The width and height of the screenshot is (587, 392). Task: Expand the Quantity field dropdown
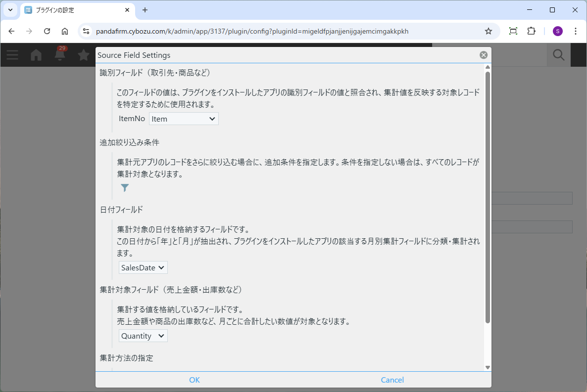tap(143, 336)
